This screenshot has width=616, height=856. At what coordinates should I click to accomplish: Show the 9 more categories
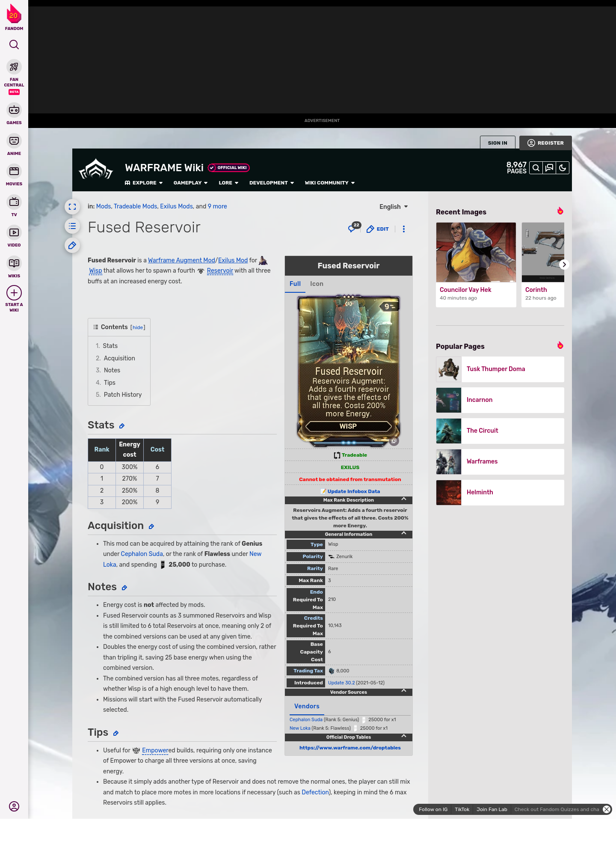(x=217, y=206)
